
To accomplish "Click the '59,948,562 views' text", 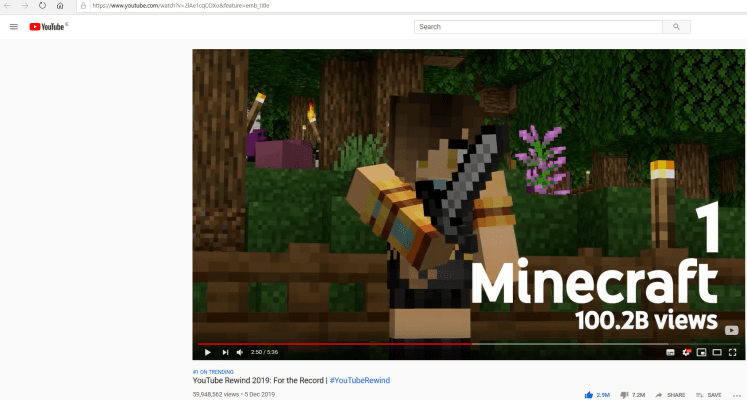I will [x=216, y=394].
